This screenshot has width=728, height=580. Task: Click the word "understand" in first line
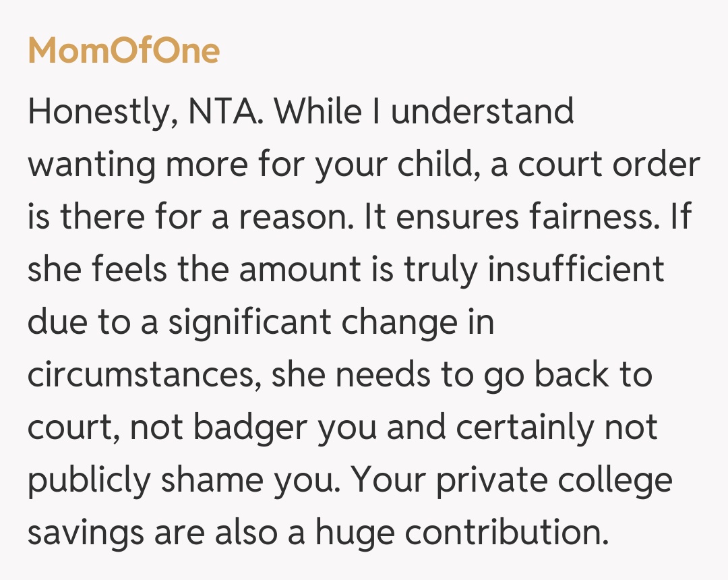pyautogui.click(x=483, y=112)
